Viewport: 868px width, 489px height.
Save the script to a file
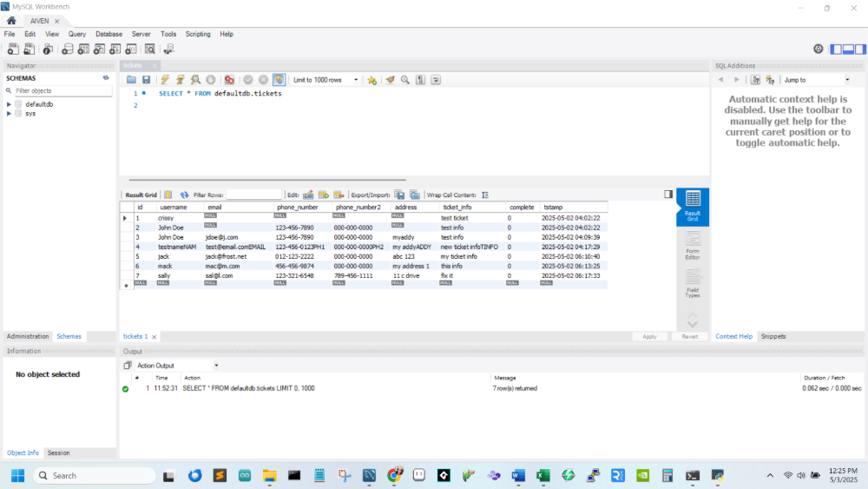(x=146, y=80)
